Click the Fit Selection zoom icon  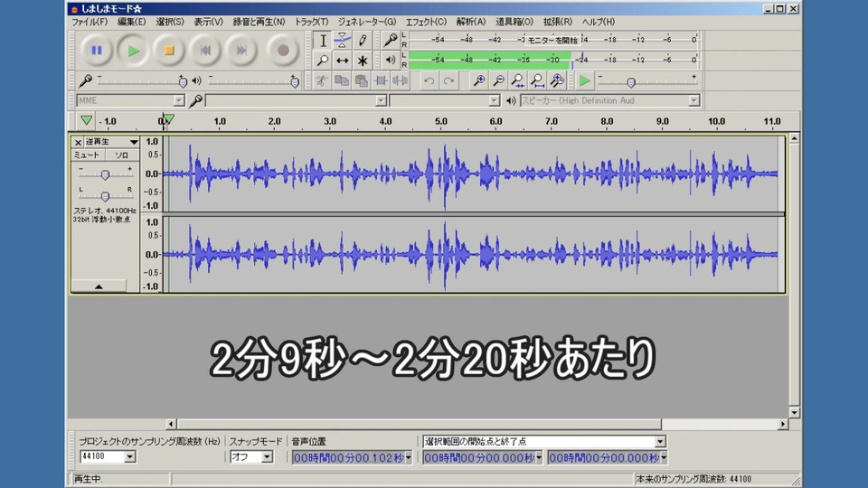[517, 80]
